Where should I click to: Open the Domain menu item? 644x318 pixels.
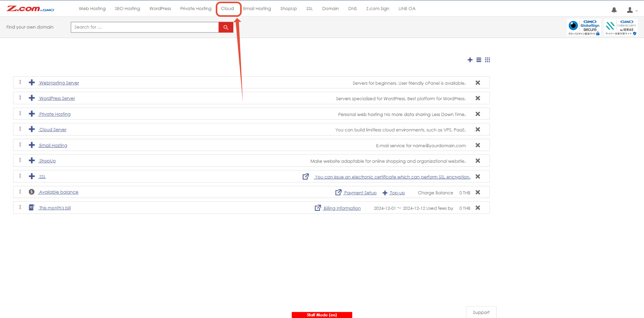pos(330,8)
